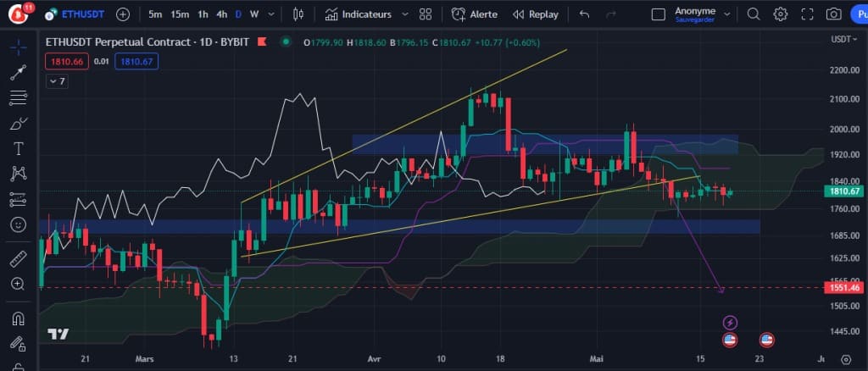Click the right US flag economic event

pos(766,340)
